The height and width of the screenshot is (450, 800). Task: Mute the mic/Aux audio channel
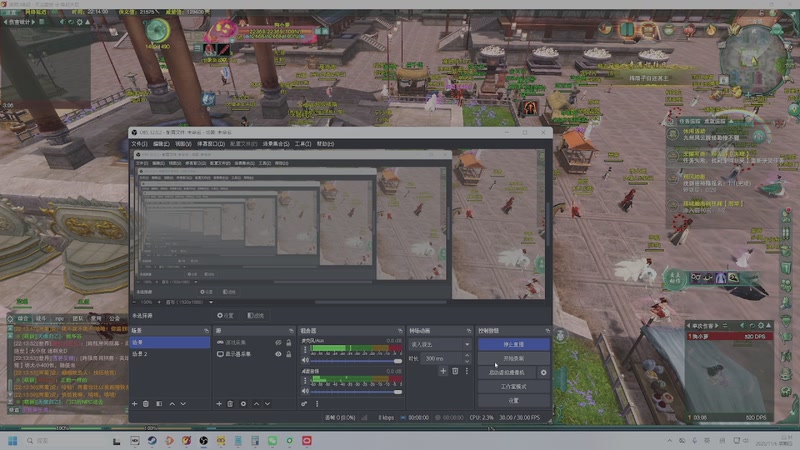[x=305, y=360]
